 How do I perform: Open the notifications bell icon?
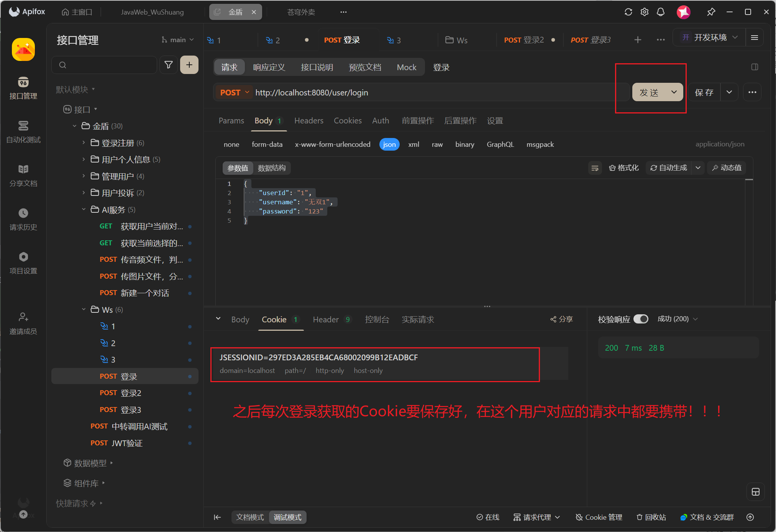pyautogui.click(x=661, y=12)
